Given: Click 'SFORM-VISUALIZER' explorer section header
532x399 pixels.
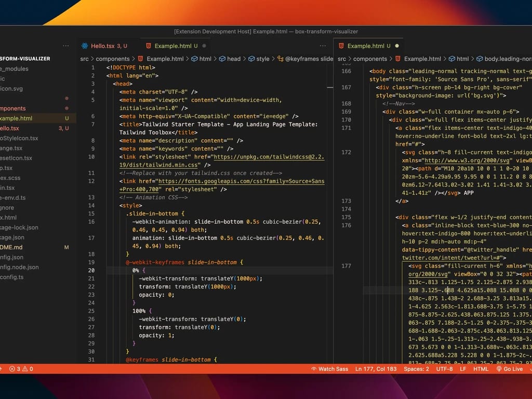Looking at the screenshot, I should pyautogui.click(x=25, y=59).
